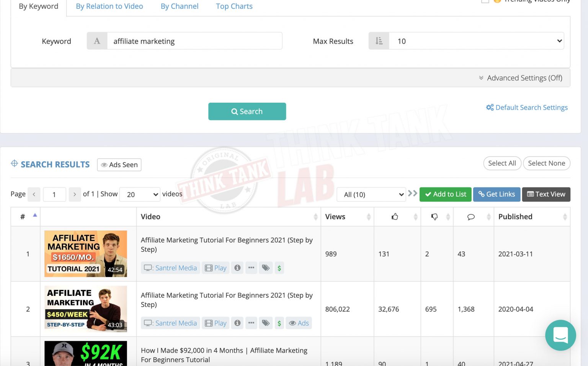This screenshot has width=588, height=366.
Task: Click the tags icon on the second video row
Action: coord(266,323)
